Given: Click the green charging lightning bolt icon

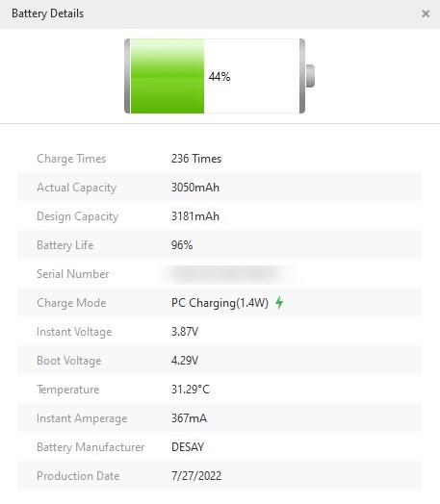Looking at the screenshot, I should point(279,302).
